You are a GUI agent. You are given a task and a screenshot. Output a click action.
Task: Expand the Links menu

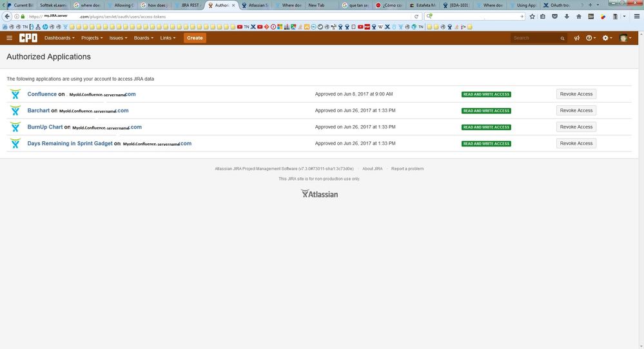pos(168,38)
